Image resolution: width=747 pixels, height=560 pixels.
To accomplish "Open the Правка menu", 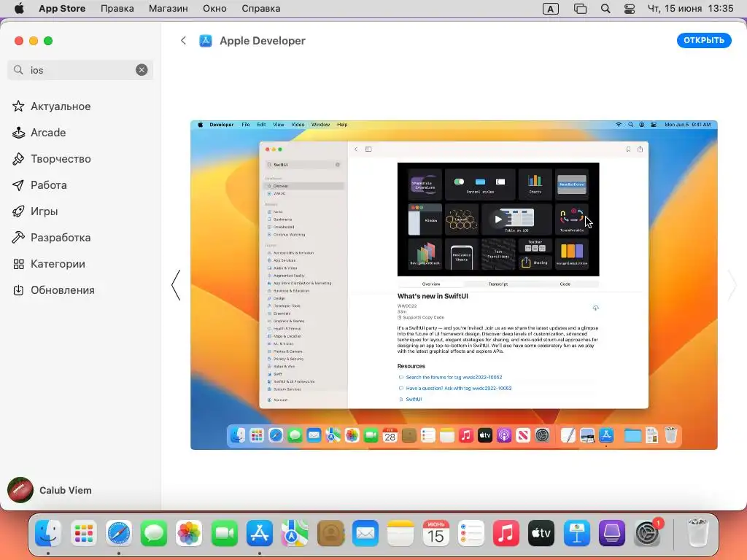I will coord(117,9).
